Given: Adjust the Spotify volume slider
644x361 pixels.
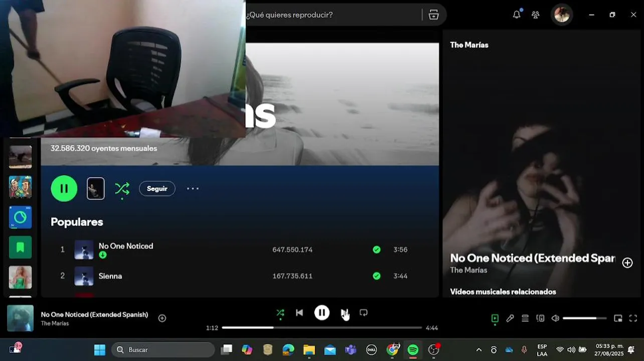Looking at the screenshot, I should click(x=584, y=318).
